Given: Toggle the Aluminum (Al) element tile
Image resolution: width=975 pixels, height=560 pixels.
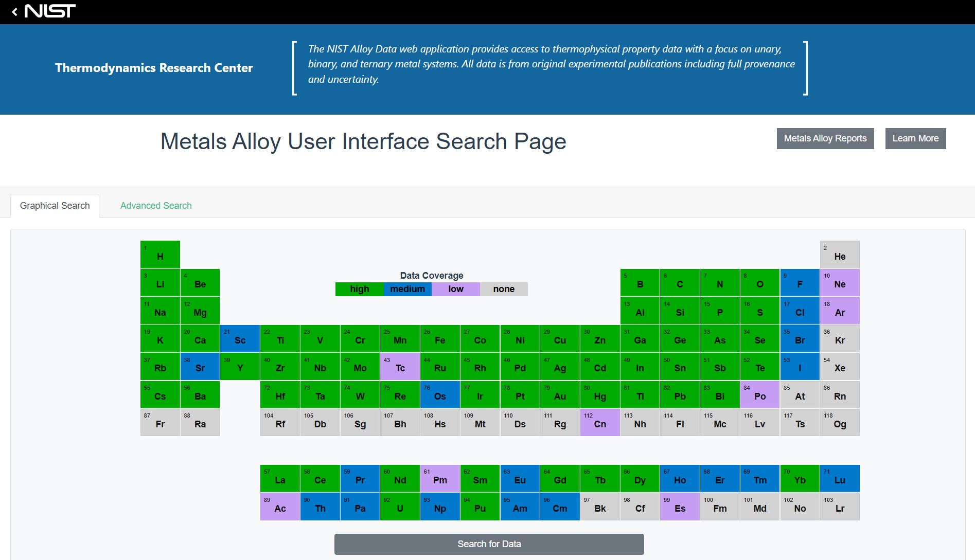Looking at the screenshot, I should (640, 311).
